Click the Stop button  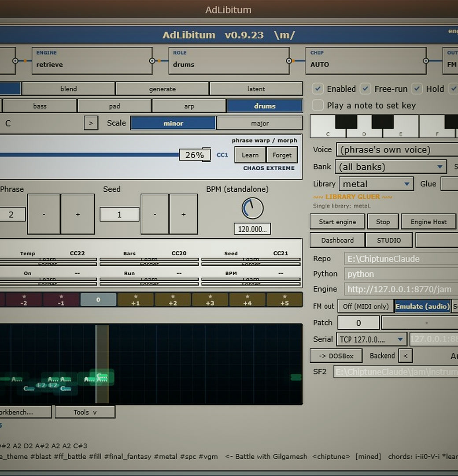coord(383,222)
